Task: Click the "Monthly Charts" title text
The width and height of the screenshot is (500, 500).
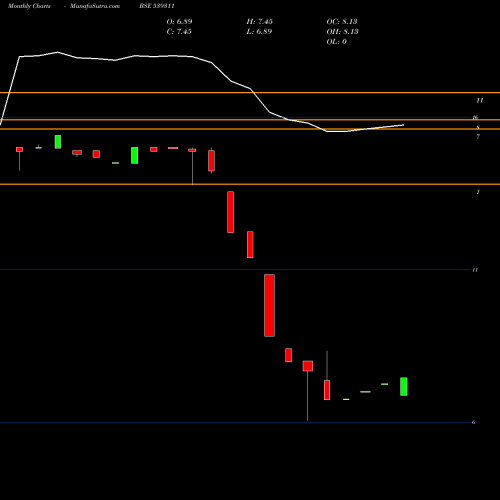Action: [x=29, y=6]
